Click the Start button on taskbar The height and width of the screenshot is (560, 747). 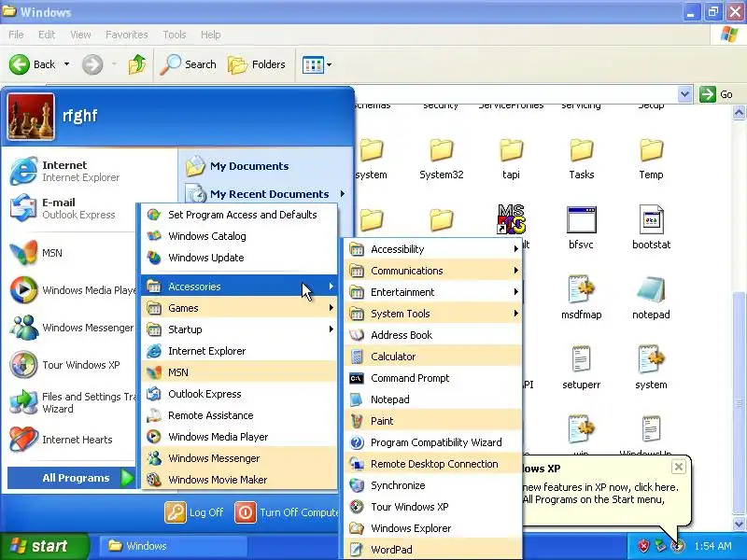44,546
